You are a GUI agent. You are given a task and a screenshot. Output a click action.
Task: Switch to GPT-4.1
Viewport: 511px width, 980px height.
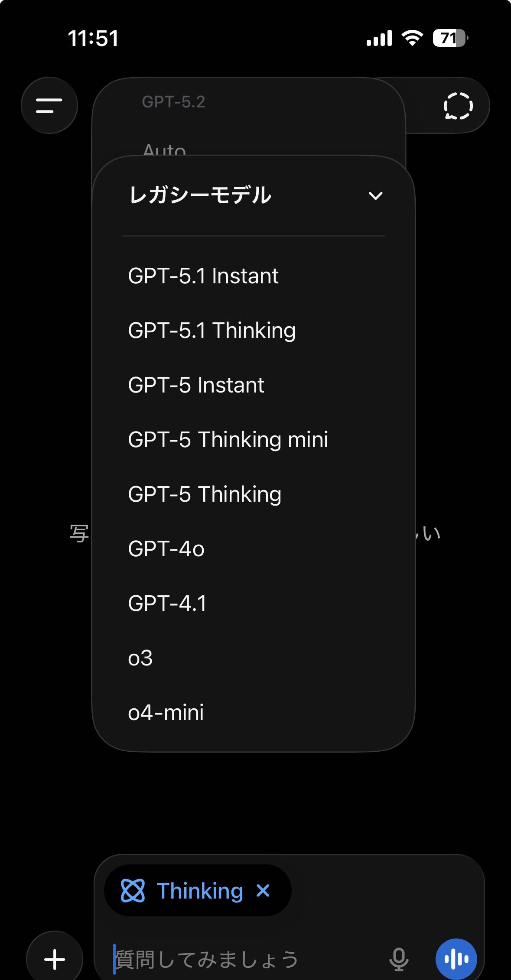coord(167,604)
